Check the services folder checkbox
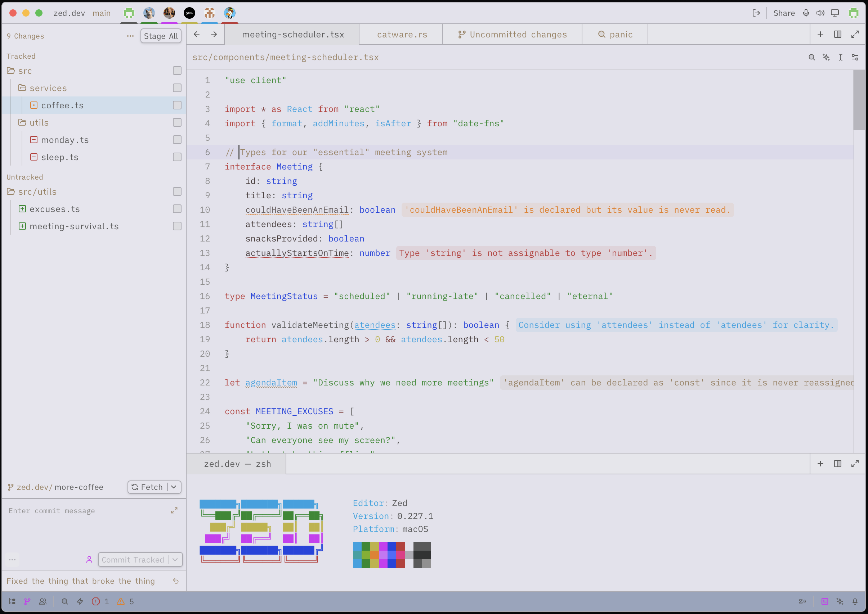The width and height of the screenshot is (868, 614). pos(177,88)
